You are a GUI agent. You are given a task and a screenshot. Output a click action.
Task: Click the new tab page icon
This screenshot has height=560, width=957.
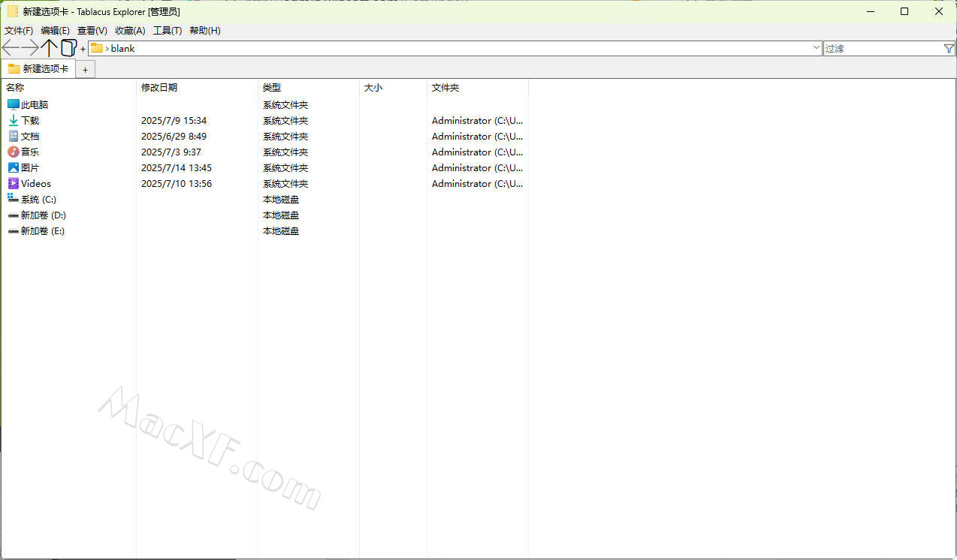coord(68,48)
